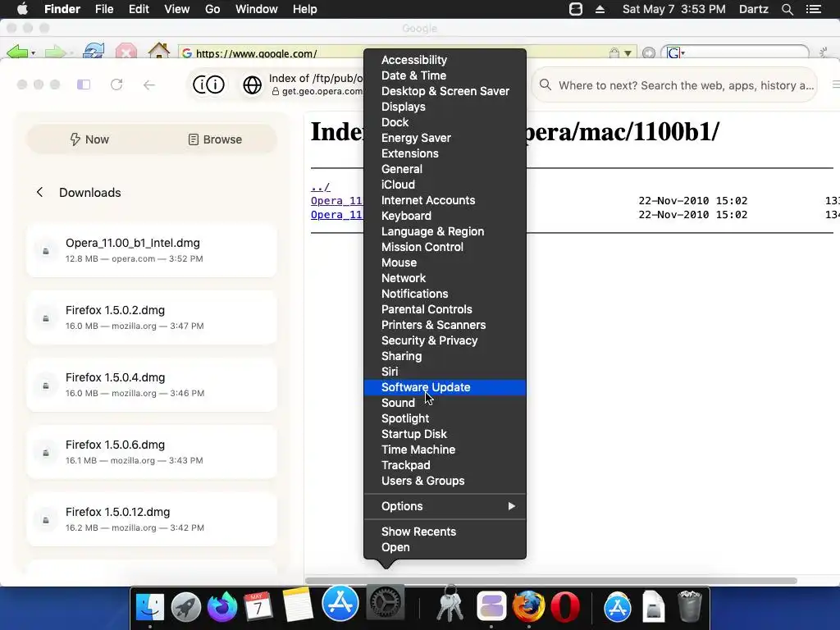Toggle sidebar icon in Opera window
Screen dimensions: 840x630
click(x=84, y=84)
